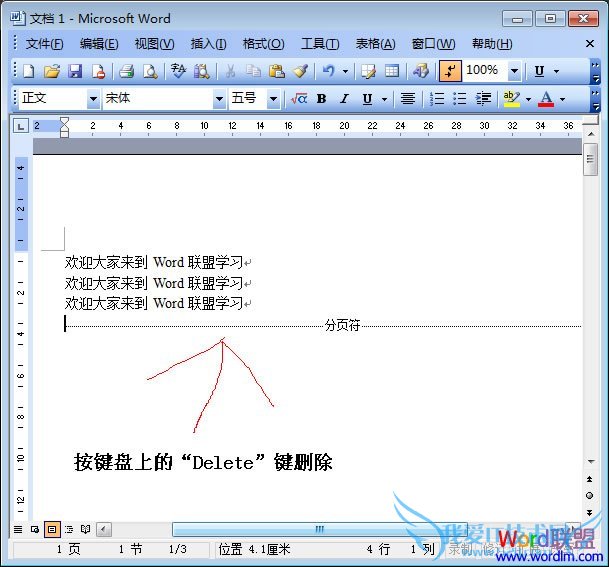Viewport: 609px width, 567px height.
Task: Select the Format Painter brush
Action: click(300, 71)
